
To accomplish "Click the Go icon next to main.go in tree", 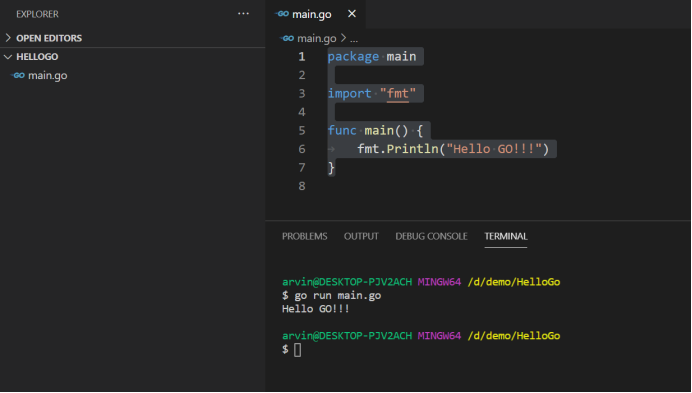I will point(18,76).
